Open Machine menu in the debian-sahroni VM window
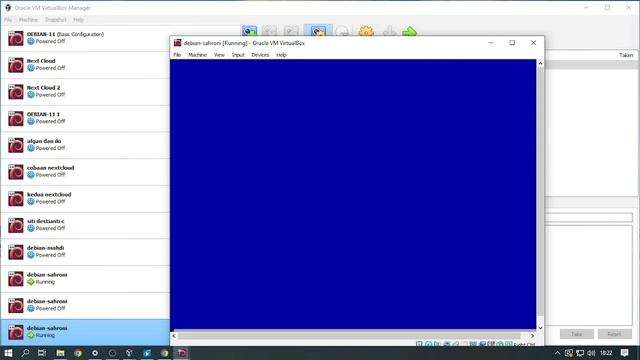Viewport: 640px width, 360px height. tap(198, 55)
